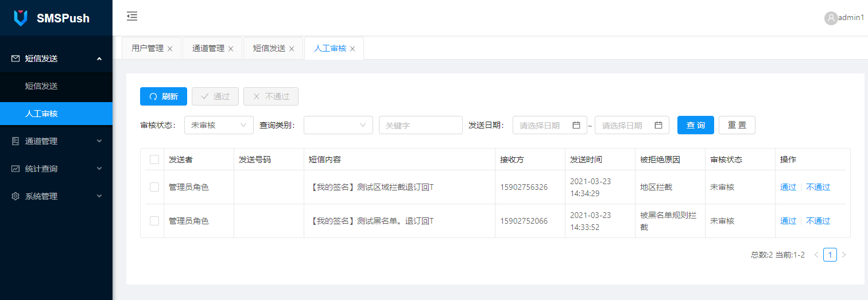
Task: Click the 总数:2 当前:1-2 pagination summary
Action: click(778, 255)
